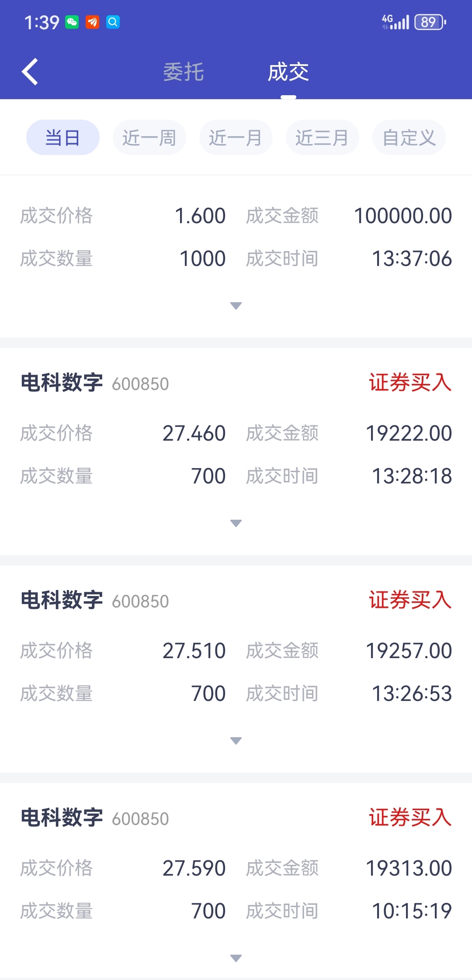Image resolution: width=472 pixels, height=980 pixels.
Task: Select the 成交 tab
Action: click(288, 72)
